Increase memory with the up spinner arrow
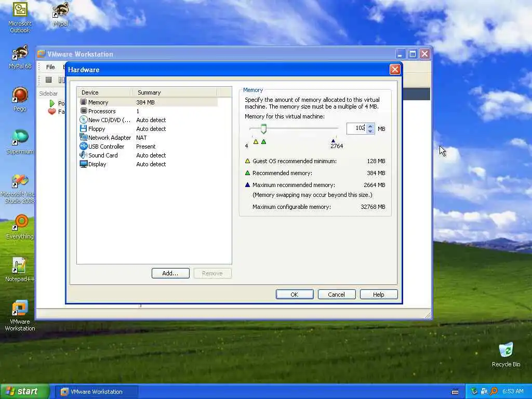532x399 pixels. (x=370, y=126)
